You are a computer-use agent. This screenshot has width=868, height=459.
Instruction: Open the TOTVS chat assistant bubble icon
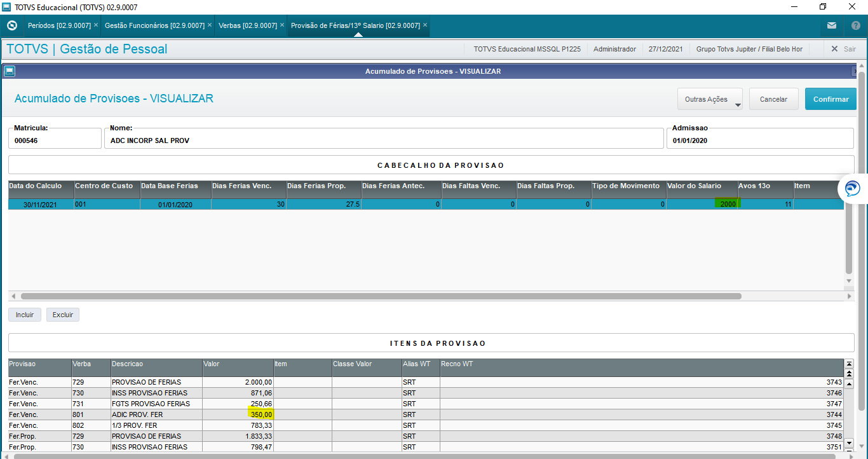pyautogui.click(x=852, y=188)
